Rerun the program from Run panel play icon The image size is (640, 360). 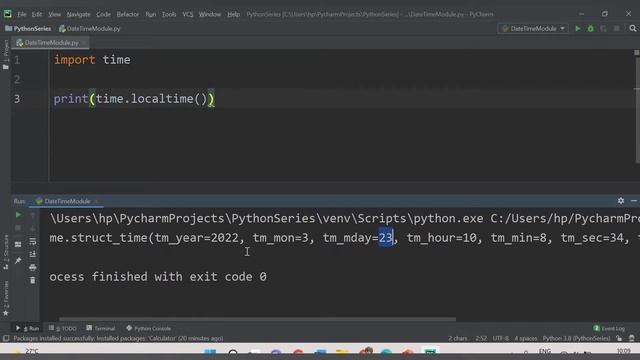[18, 215]
